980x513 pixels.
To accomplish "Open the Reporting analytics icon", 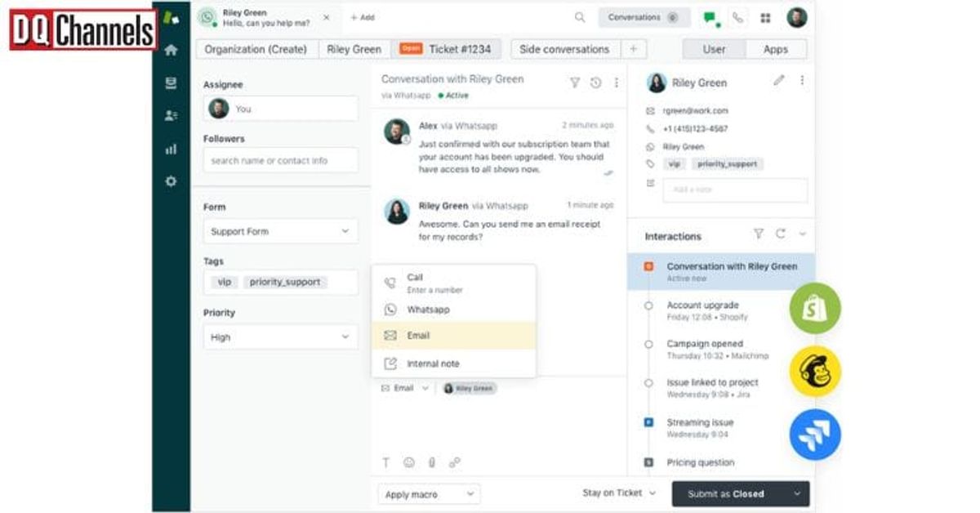I will click(x=171, y=149).
